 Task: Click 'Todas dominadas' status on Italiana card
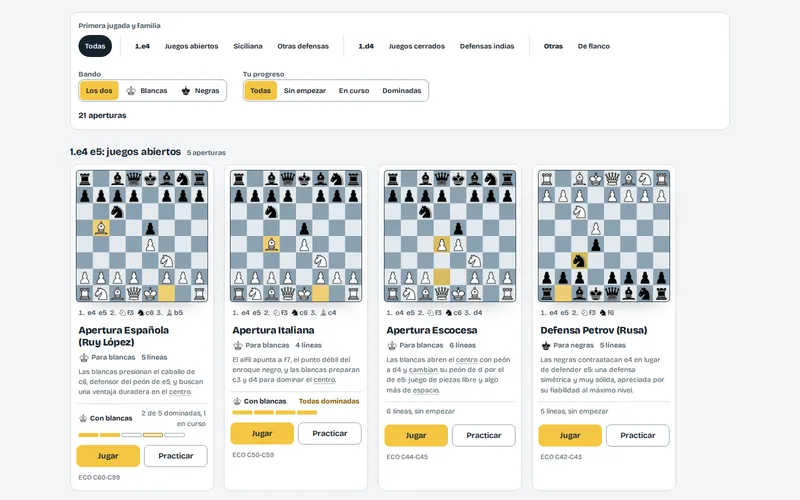click(x=329, y=401)
